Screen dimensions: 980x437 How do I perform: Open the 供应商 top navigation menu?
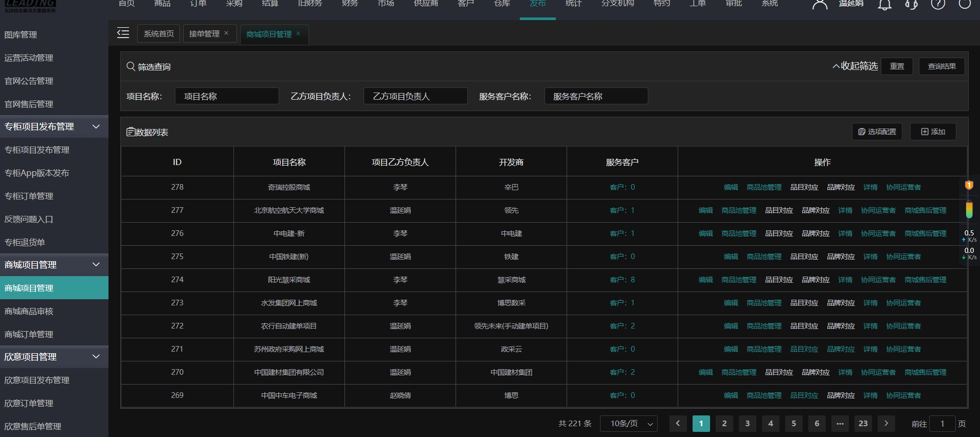click(426, 4)
